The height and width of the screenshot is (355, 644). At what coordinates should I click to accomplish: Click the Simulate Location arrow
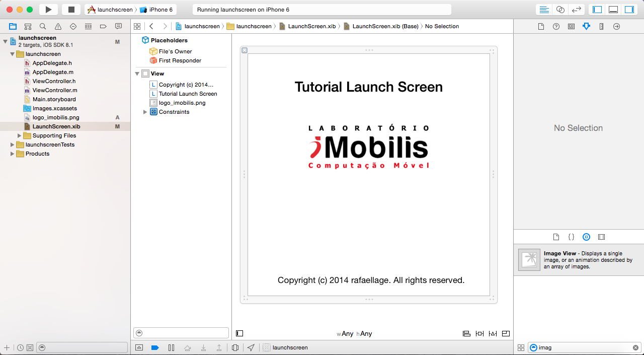251,347
